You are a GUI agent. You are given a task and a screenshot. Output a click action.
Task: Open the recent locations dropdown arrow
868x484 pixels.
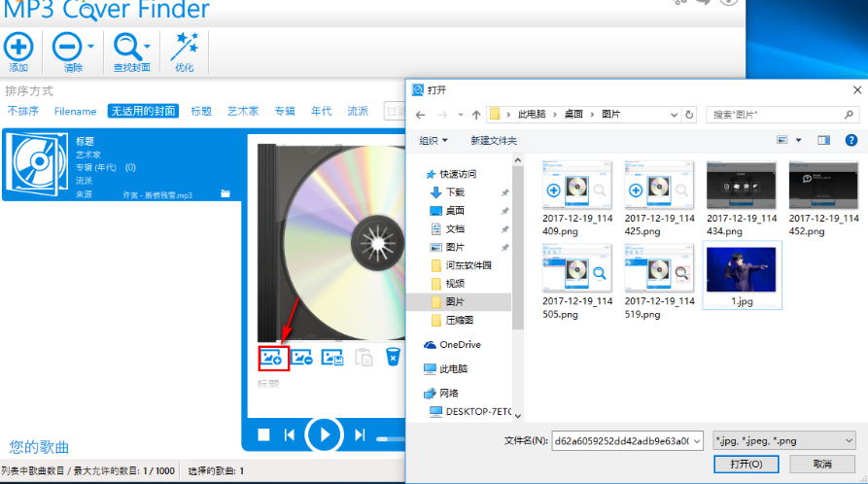[x=460, y=115]
